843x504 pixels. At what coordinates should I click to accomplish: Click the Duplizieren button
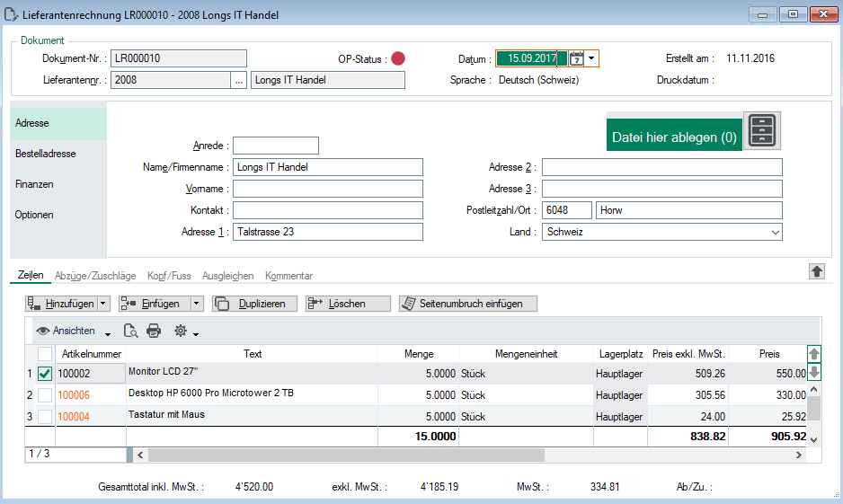point(255,304)
